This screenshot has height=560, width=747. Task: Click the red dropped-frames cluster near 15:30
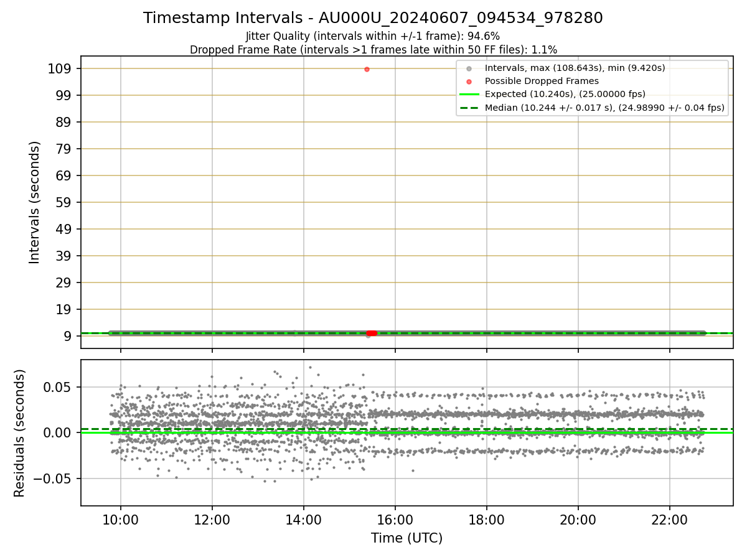[x=372, y=333]
